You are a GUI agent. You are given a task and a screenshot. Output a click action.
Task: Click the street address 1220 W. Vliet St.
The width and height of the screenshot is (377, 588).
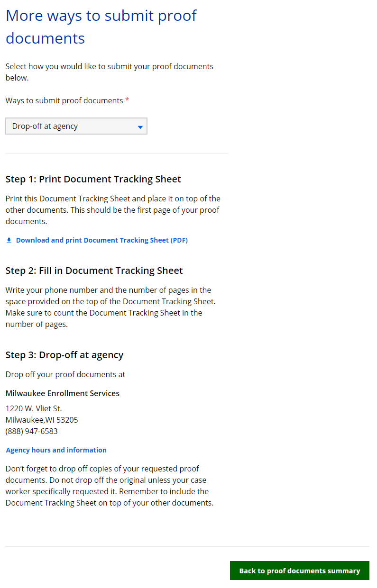[x=34, y=408]
